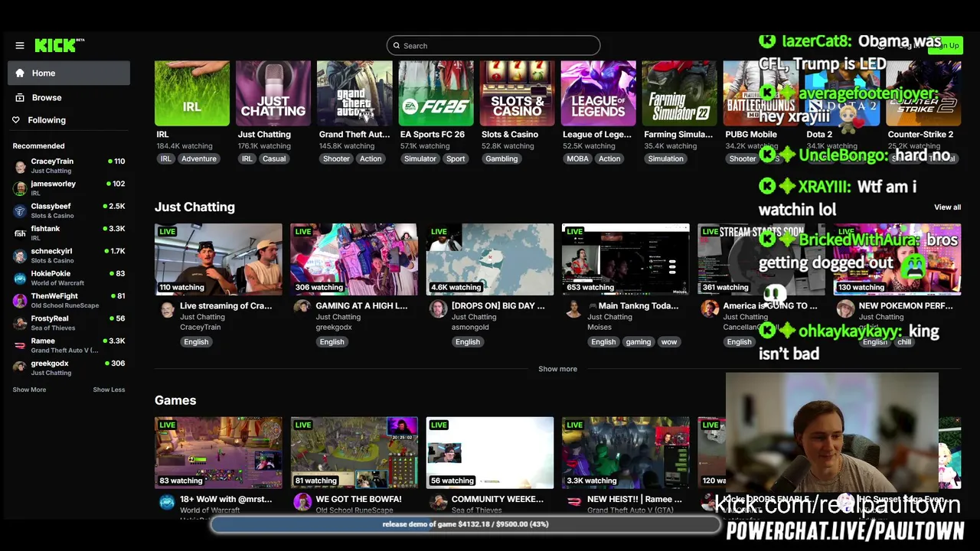Click release demo of game progress bar
The height and width of the screenshot is (551, 980).
[x=465, y=524]
